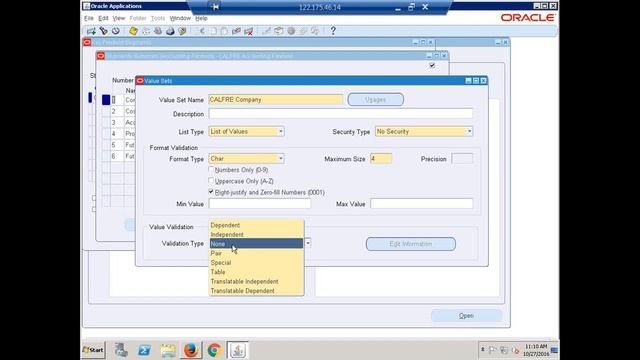Viewport: 640px width, 360px height.
Task: Open the Edit menu
Action: click(x=103, y=18)
